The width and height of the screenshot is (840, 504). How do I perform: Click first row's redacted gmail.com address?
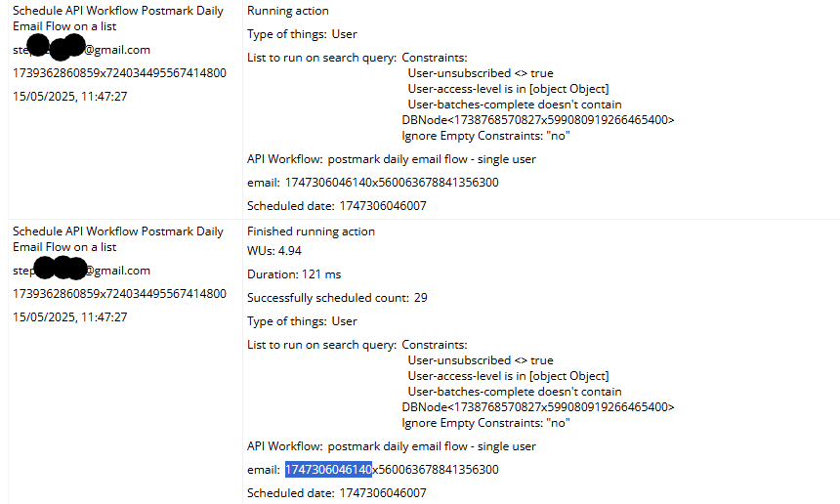pyautogui.click(x=81, y=50)
